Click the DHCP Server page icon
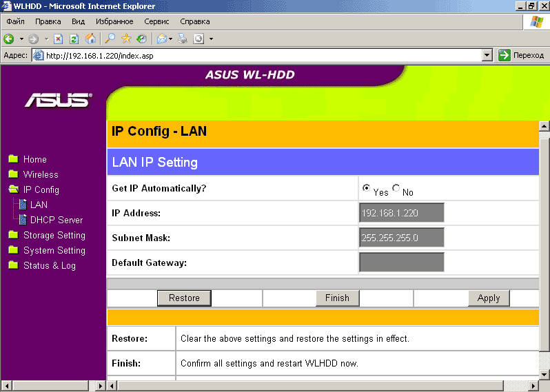This screenshot has width=550, height=392. click(23, 220)
